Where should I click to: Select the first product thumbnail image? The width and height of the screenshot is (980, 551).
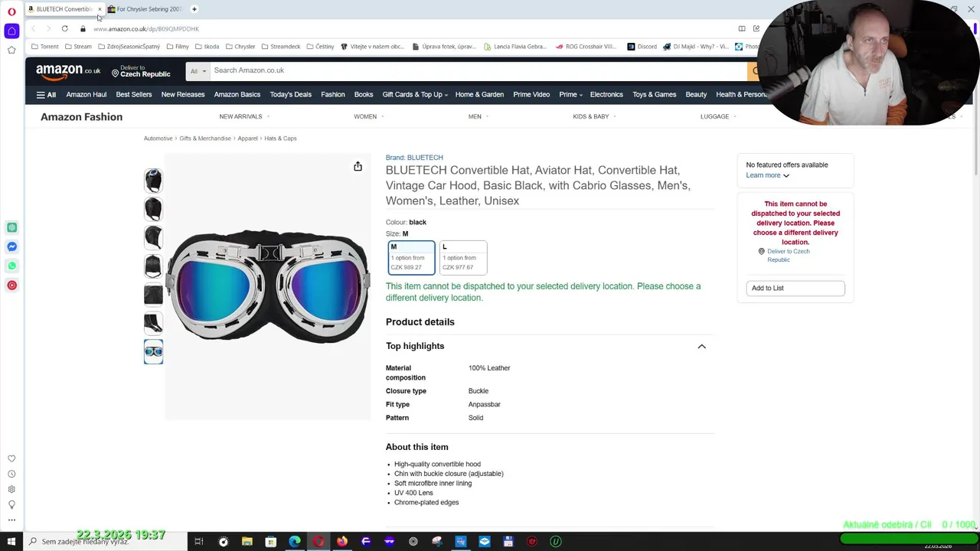click(153, 181)
